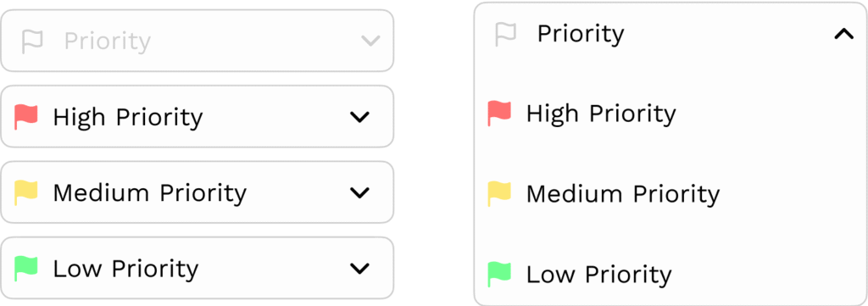Click the placeholder Priority text in the empty selector
Screen dimensions: 868x306
coord(108,42)
